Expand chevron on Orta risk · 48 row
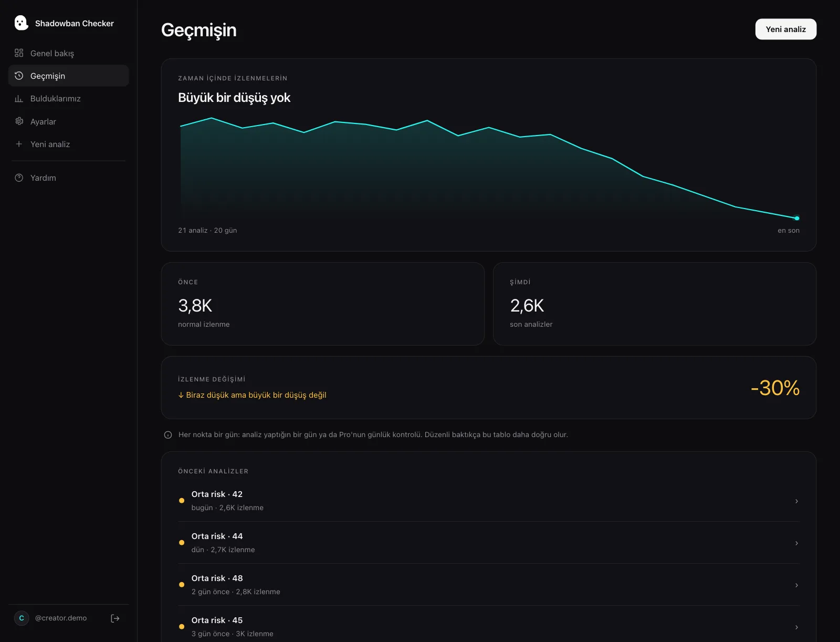The width and height of the screenshot is (840, 642). pyautogui.click(x=796, y=585)
